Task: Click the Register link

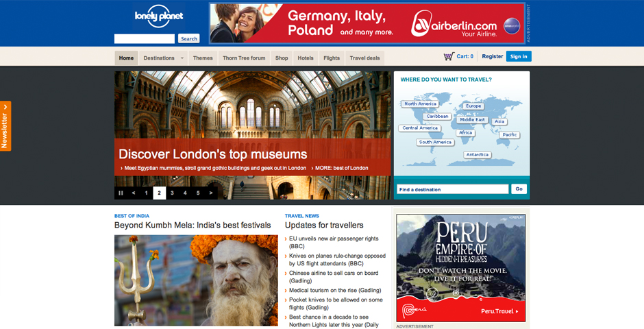Action: tap(493, 57)
